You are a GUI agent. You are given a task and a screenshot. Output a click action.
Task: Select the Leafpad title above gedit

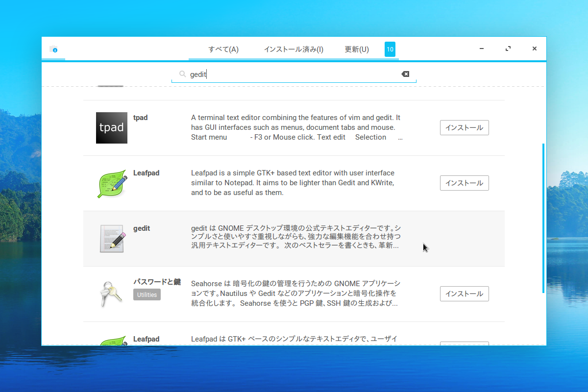(x=146, y=173)
